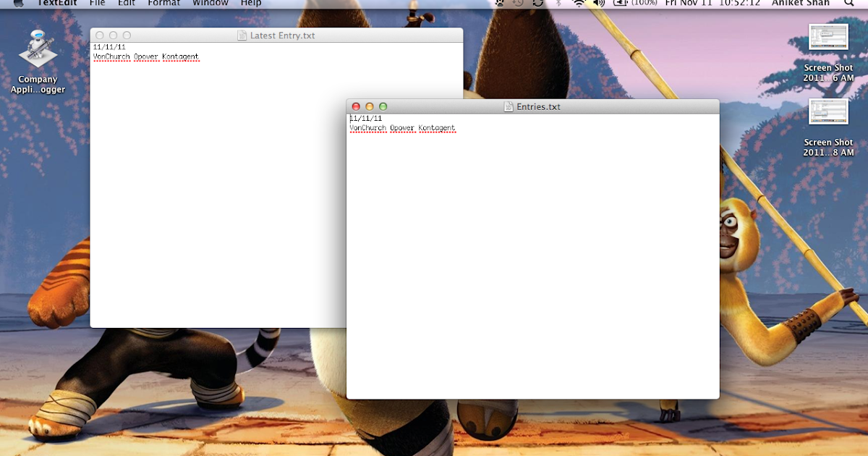Viewport: 868px width, 456px height.
Task: Open the TextEdit application menu
Action: click(x=57, y=3)
